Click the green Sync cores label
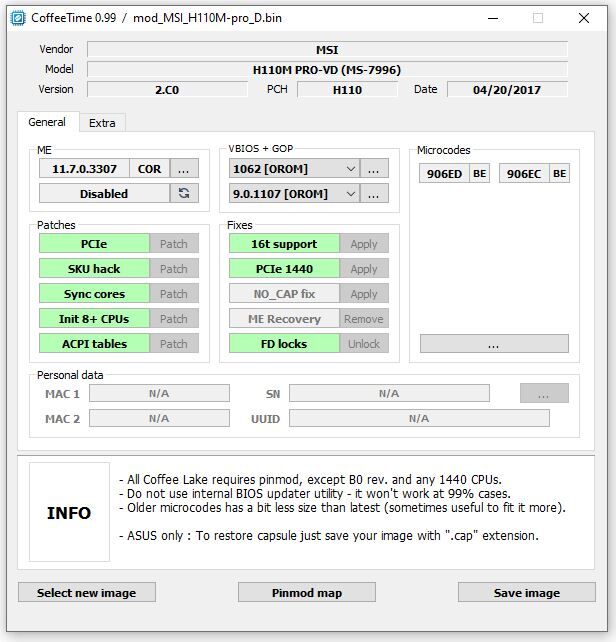The width and height of the screenshot is (616, 642). [94, 294]
